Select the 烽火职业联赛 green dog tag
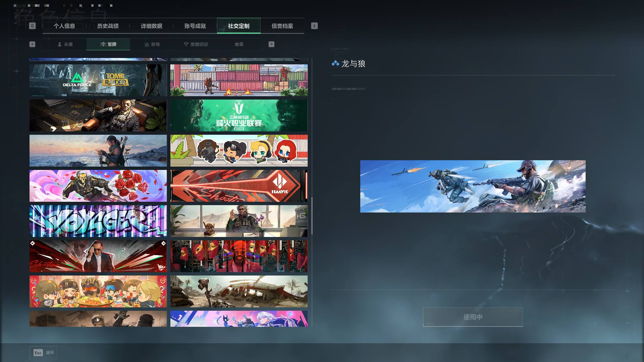 pyautogui.click(x=239, y=115)
